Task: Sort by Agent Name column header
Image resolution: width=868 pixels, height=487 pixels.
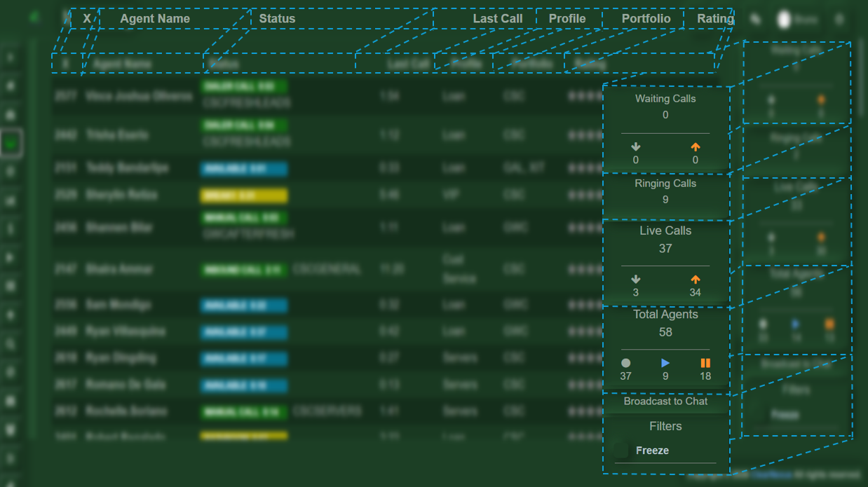Action: [x=155, y=19]
